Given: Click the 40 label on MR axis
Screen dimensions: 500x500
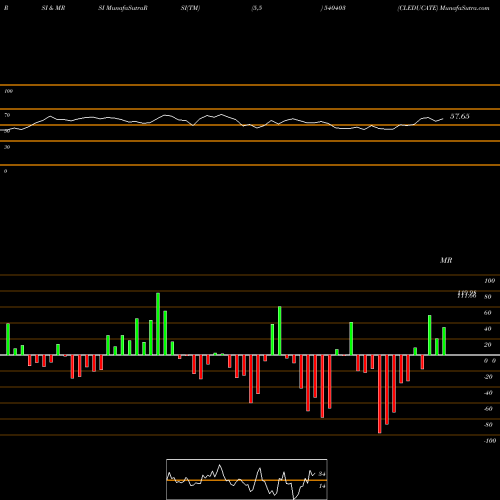Looking at the screenshot, I should [x=488, y=329].
